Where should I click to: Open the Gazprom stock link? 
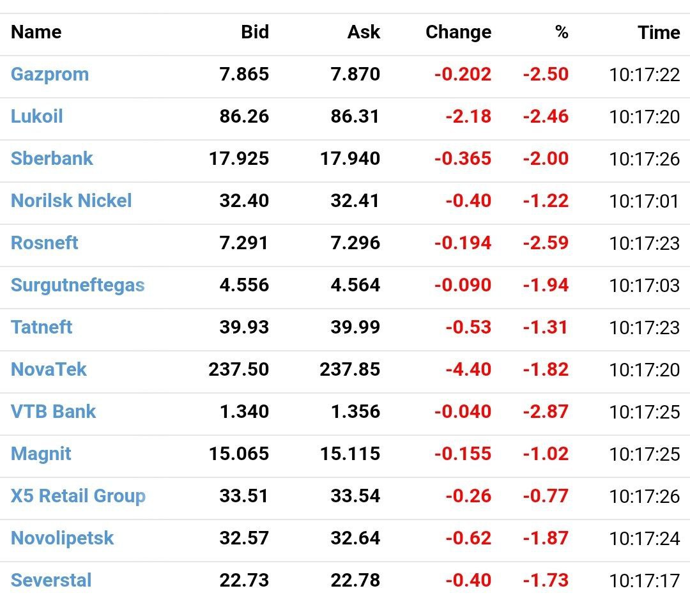click(x=50, y=74)
